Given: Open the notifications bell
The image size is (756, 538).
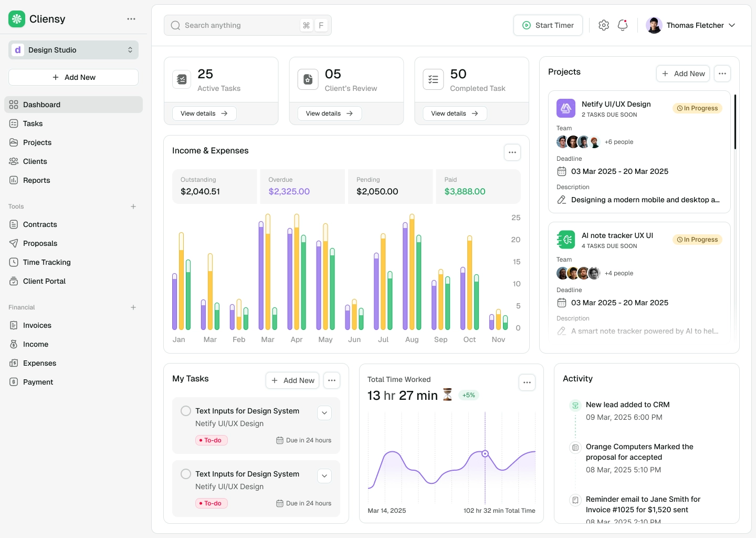Looking at the screenshot, I should (x=623, y=25).
